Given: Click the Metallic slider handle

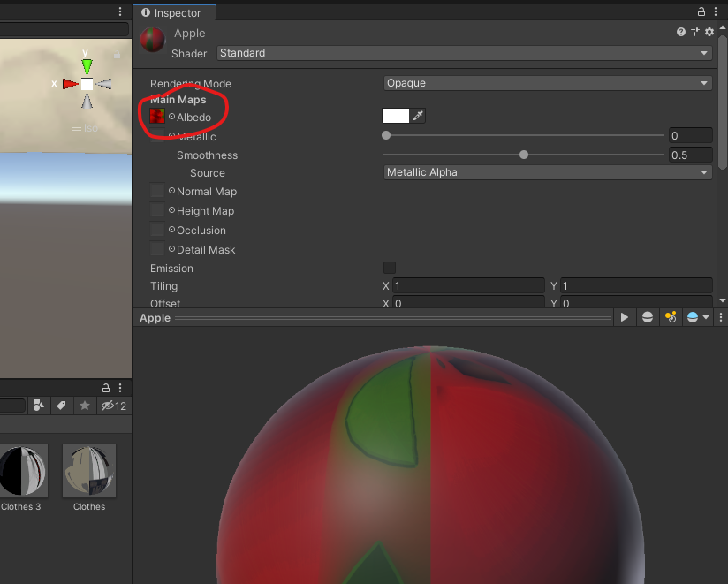Looking at the screenshot, I should [386, 135].
